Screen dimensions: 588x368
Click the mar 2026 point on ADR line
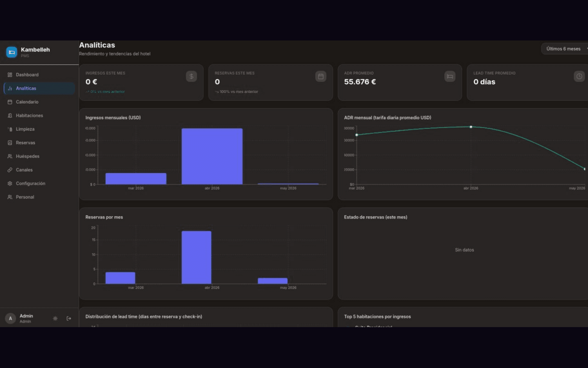tap(357, 135)
